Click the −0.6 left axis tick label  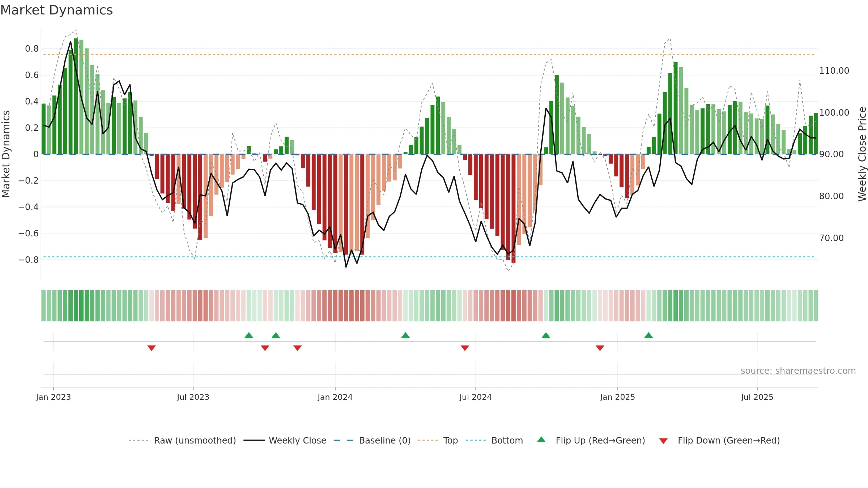pos(29,234)
